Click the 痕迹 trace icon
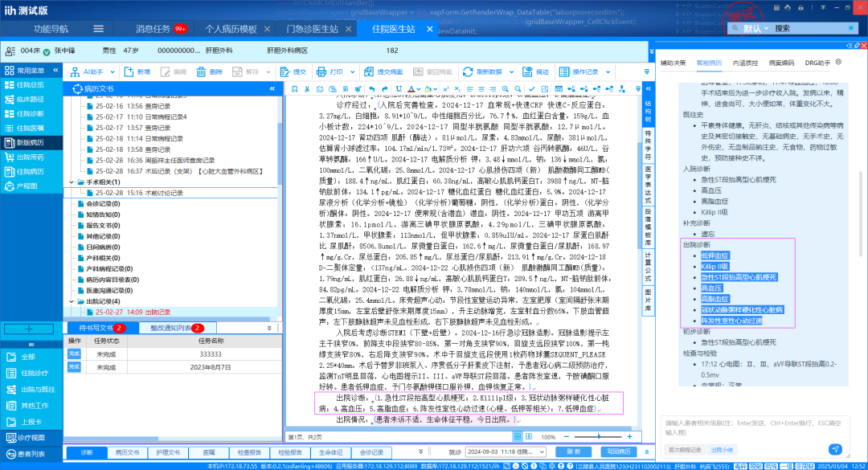The width and height of the screenshot is (868, 470). pyautogui.click(x=527, y=72)
